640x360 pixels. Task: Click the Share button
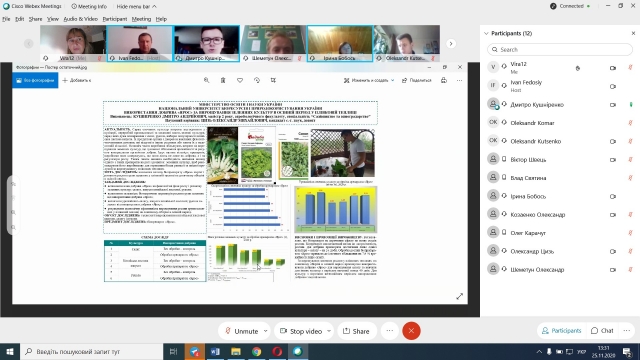(356, 331)
